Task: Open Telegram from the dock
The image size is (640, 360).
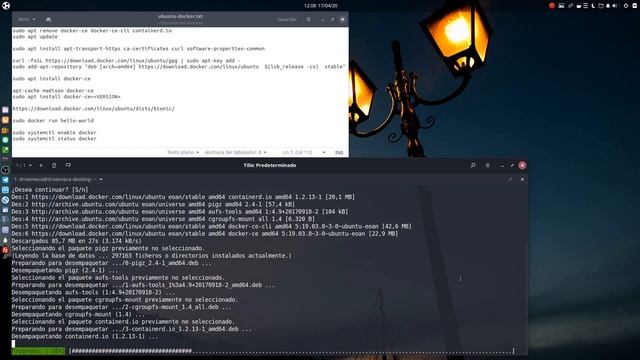Action: (x=5, y=180)
